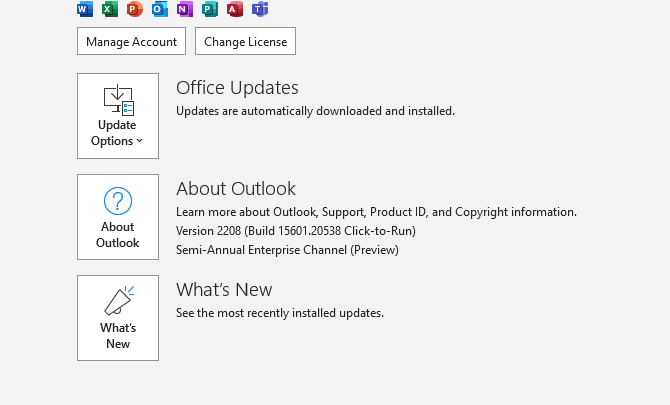The image size is (670, 405).
Task: Click the Word app icon
Action: point(85,9)
